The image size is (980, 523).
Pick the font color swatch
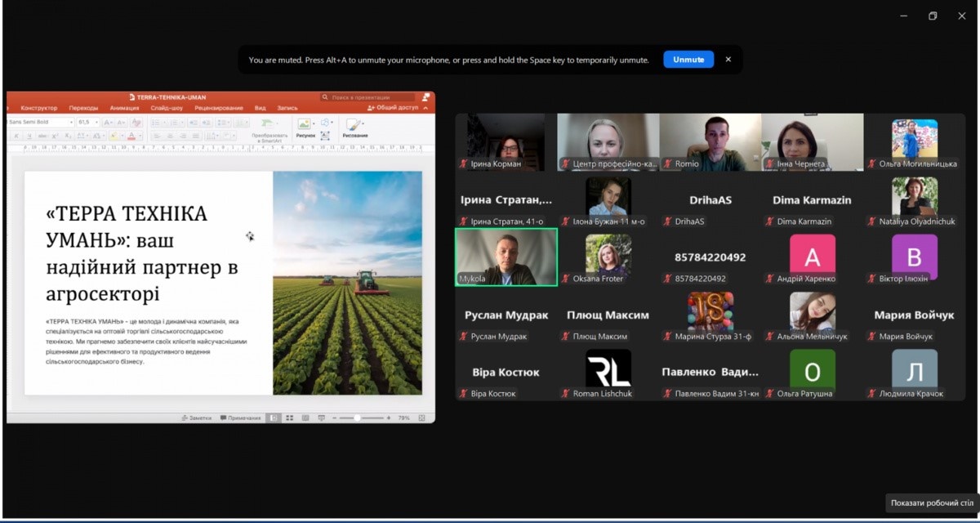coord(131,136)
